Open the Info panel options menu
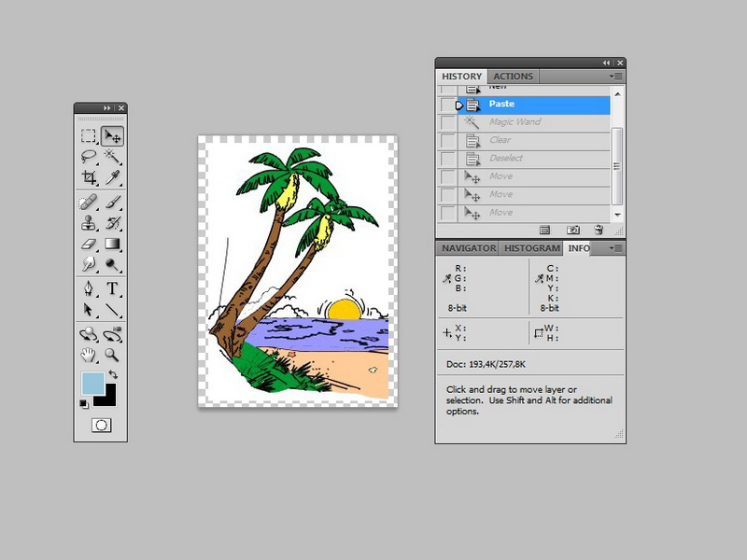This screenshot has width=747, height=560. [x=615, y=248]
